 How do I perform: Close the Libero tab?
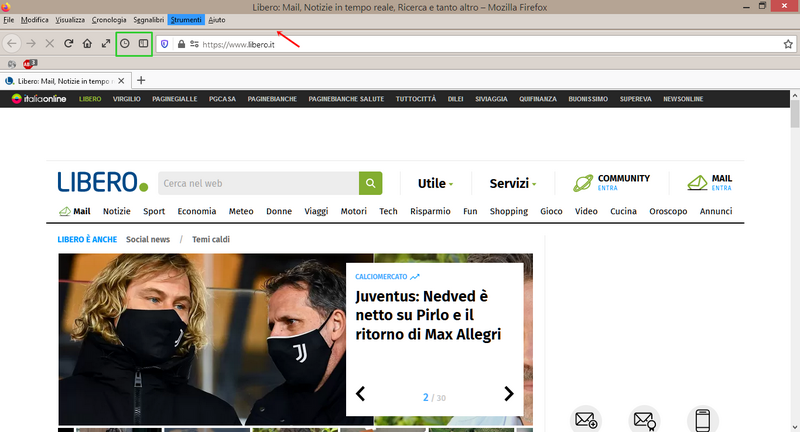(x=121, y=81)
